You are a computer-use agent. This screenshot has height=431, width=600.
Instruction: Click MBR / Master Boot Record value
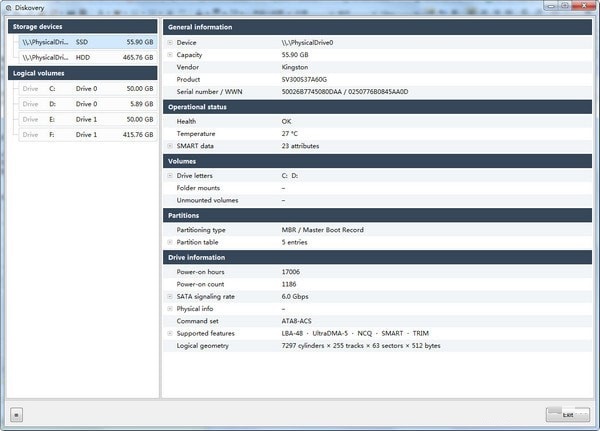[x=323, y=230]
